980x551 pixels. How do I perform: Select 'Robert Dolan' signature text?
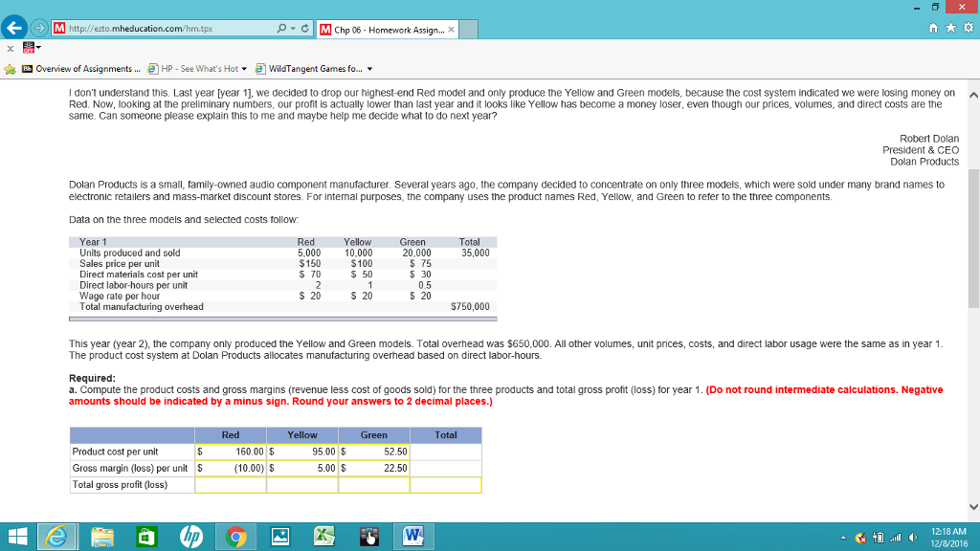[x=928, y=139]
